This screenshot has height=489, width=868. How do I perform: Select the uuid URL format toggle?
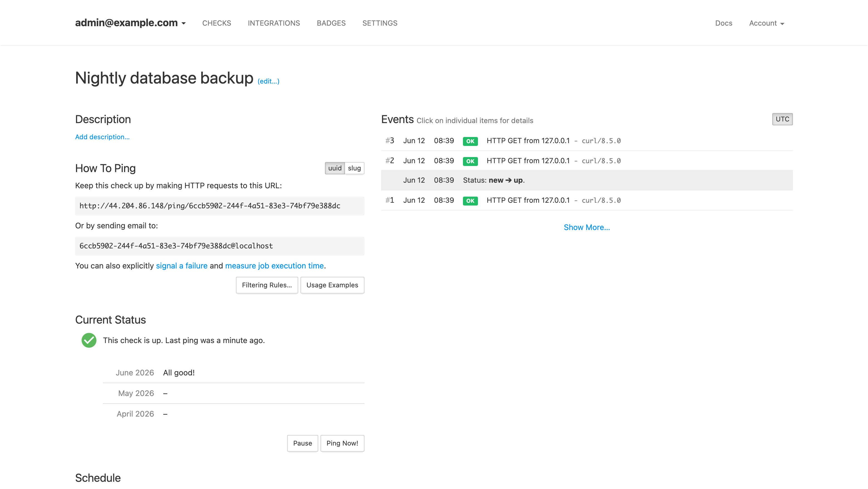point(335,168)
